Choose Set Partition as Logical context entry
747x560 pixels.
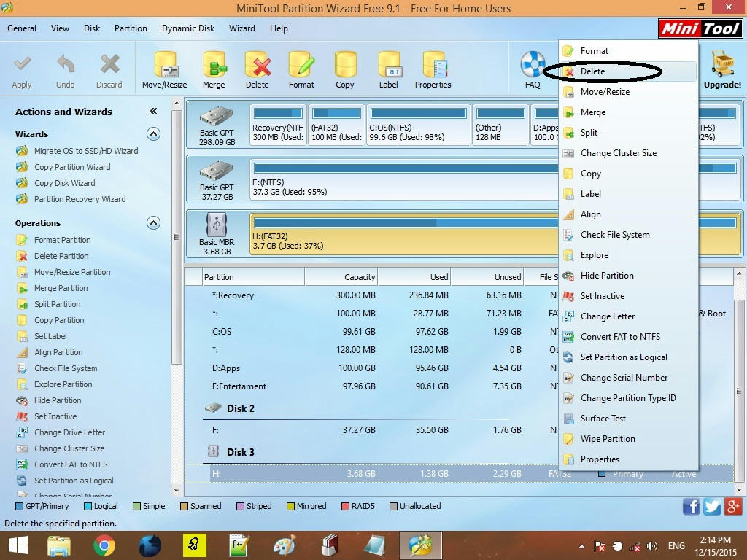tap(628, 357)
